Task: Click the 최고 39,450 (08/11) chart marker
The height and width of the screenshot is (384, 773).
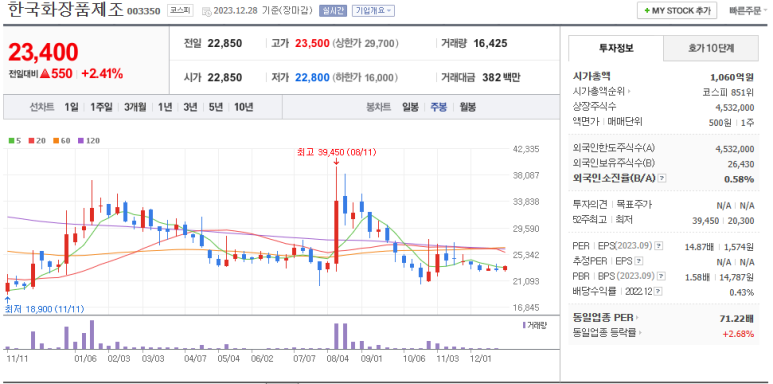Action: click(x=336, y=153)
